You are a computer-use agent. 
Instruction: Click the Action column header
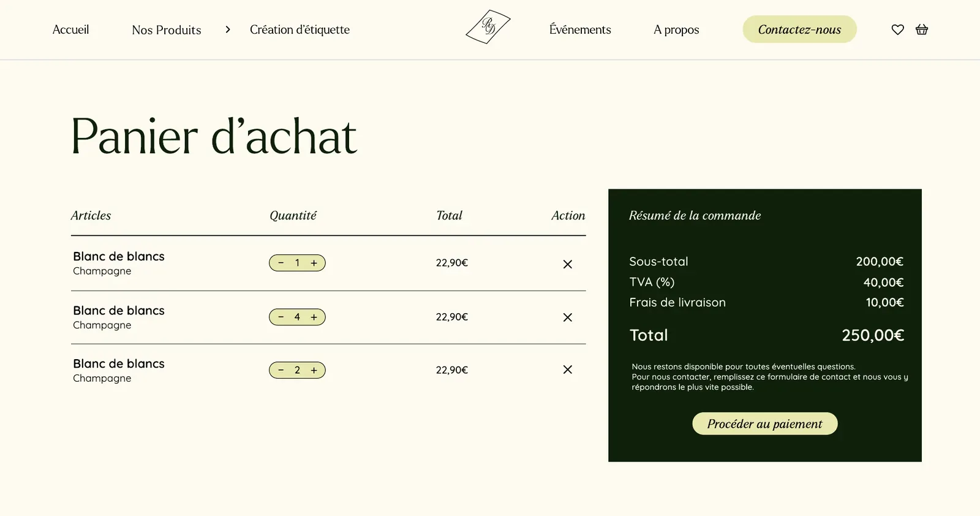(x=568, y=215)
